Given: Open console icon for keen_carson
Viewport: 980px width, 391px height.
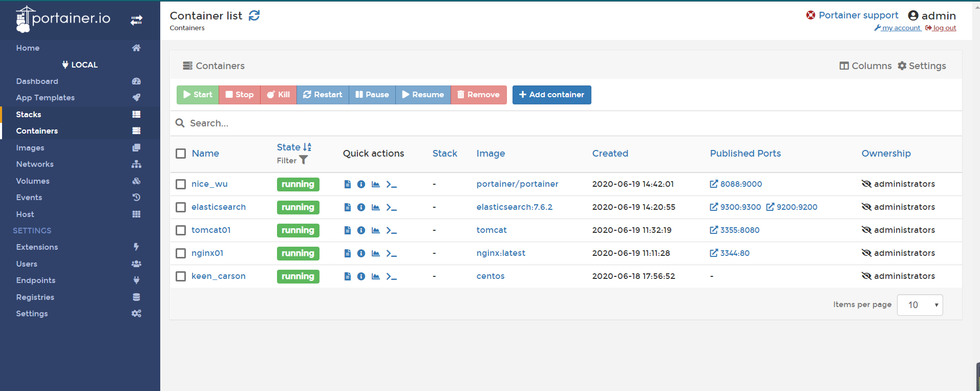Looking at the screenshot, I should pos(391,276).
